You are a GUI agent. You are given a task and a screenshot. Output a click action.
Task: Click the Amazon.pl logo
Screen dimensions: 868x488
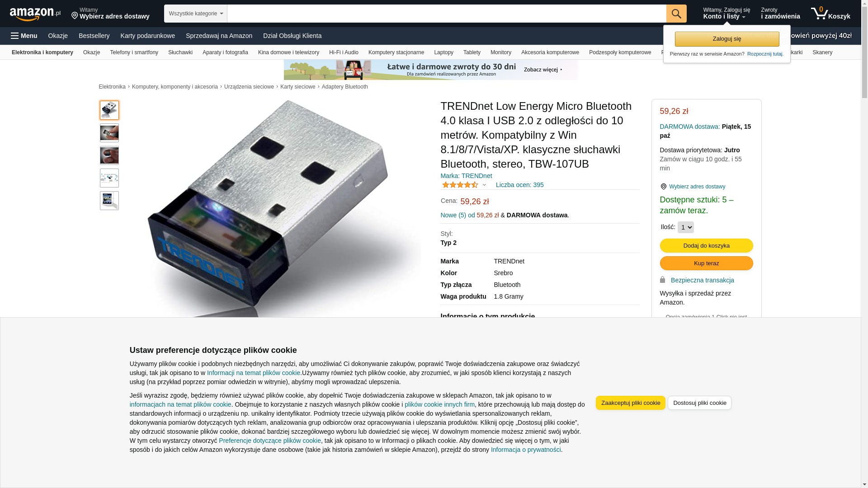pyautogui.click(x=35, y=14)
